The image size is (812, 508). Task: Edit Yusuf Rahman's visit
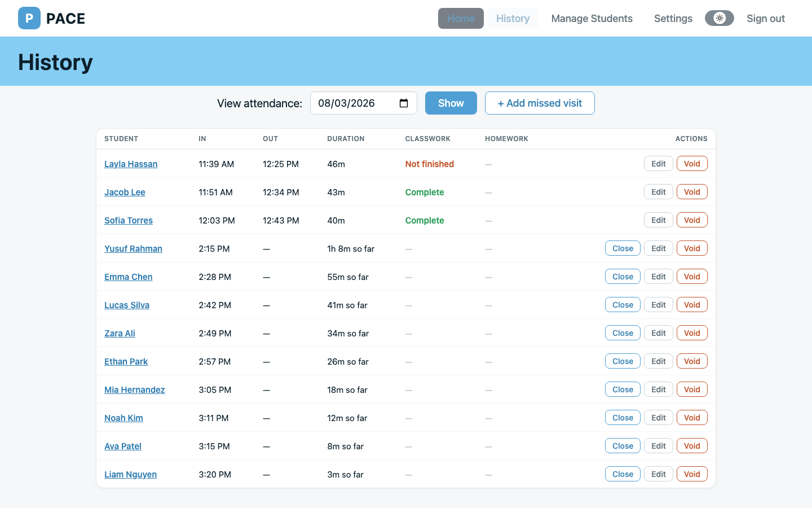[x=659, y=248]
